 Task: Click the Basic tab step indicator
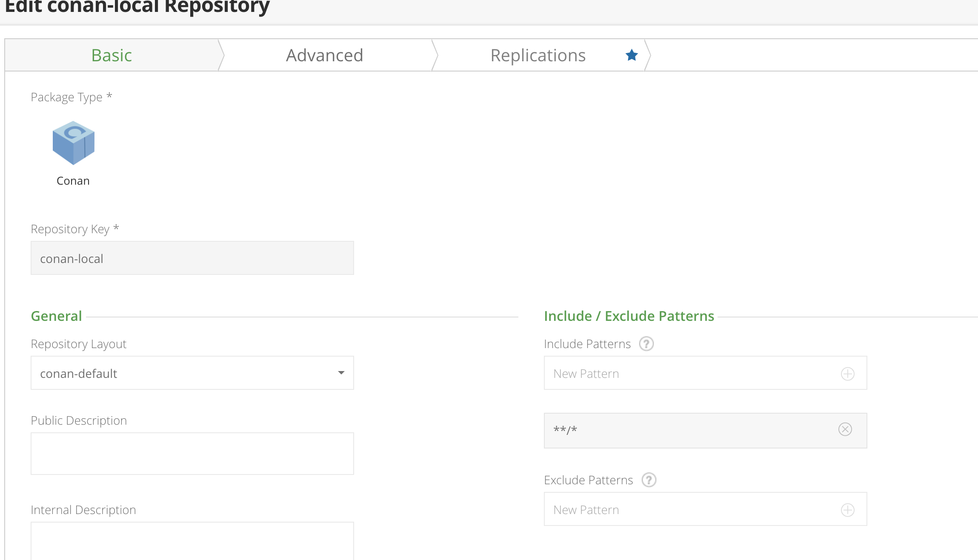(x=112, y=55)
